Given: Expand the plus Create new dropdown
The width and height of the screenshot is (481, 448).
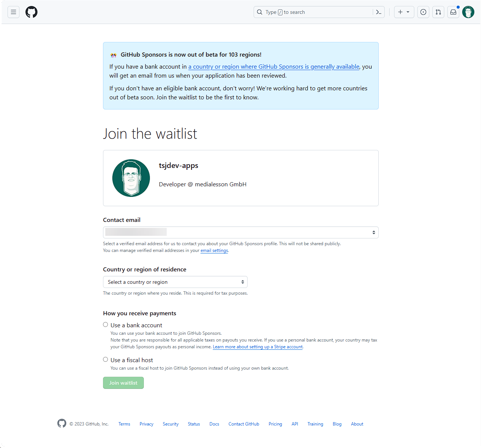Looking at the screenshot, I should [404, 12].
